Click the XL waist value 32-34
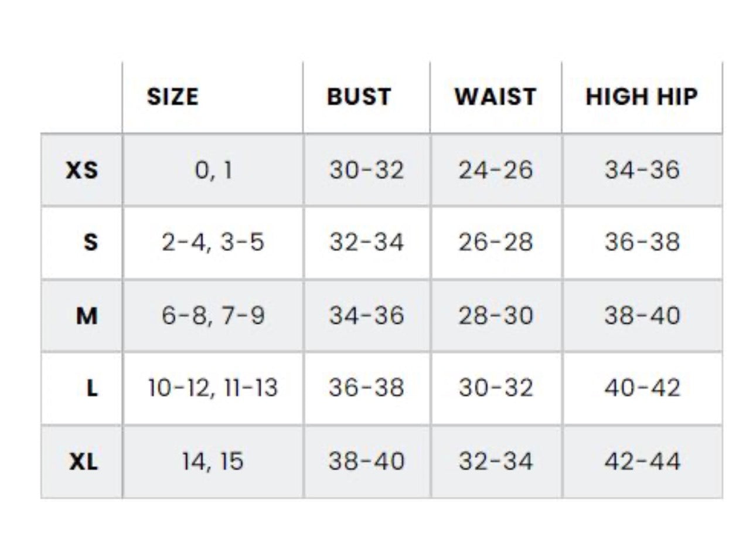This screenshot has height=560, width=756. pyautogui.click(x=496, y=461)
